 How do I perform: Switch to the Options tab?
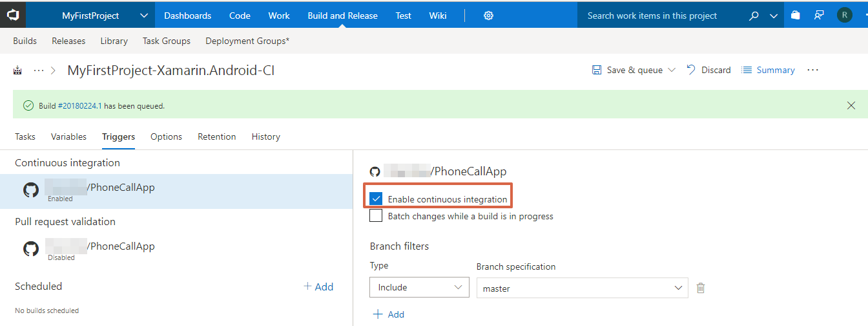[166, 136]
